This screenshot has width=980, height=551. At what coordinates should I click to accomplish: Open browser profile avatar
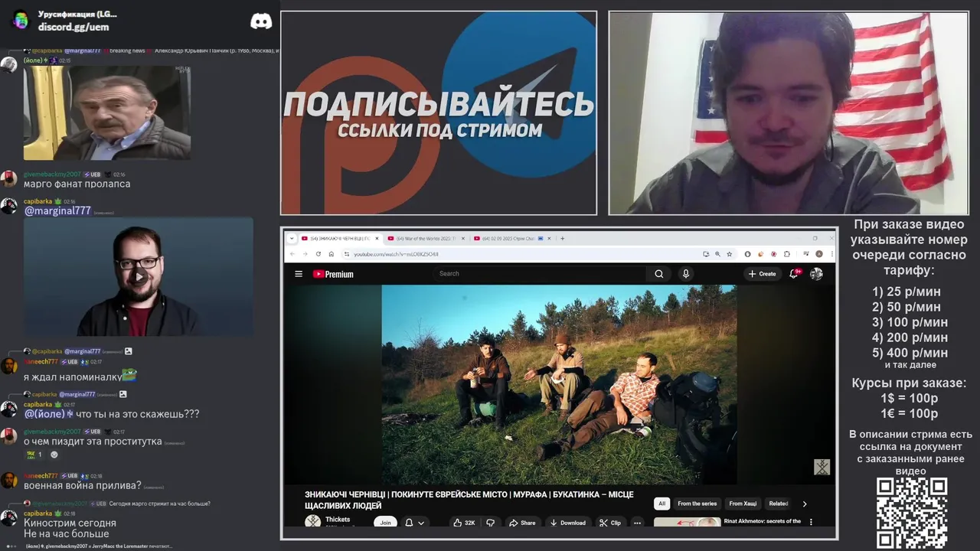[x=818, y=254]
